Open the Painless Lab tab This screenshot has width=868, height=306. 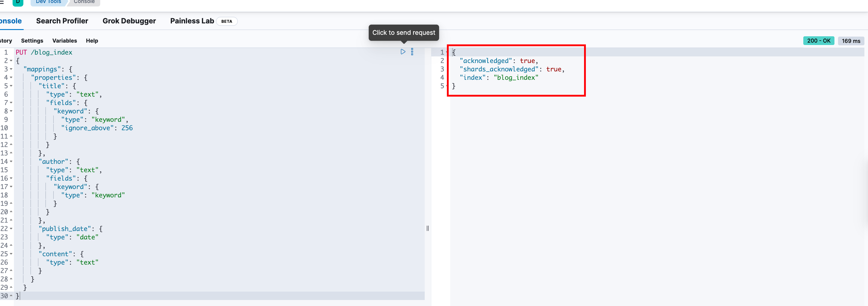coord(192,21)
